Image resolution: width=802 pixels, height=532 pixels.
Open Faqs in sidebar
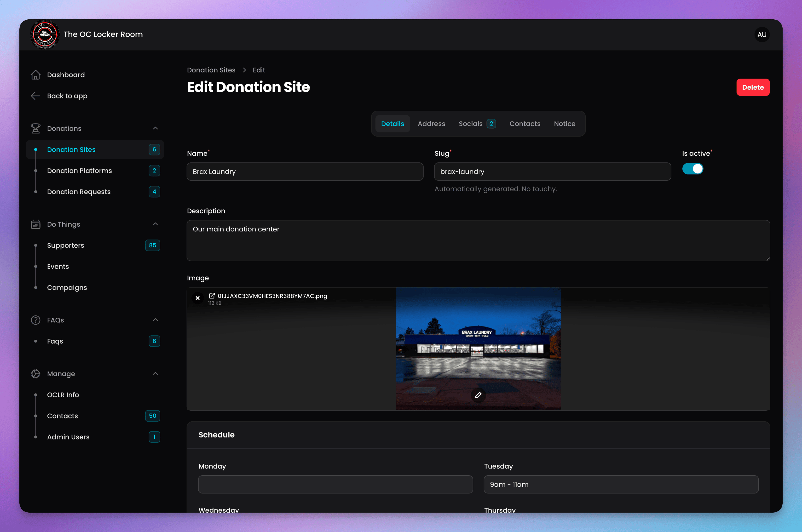[x=95, y=341]
